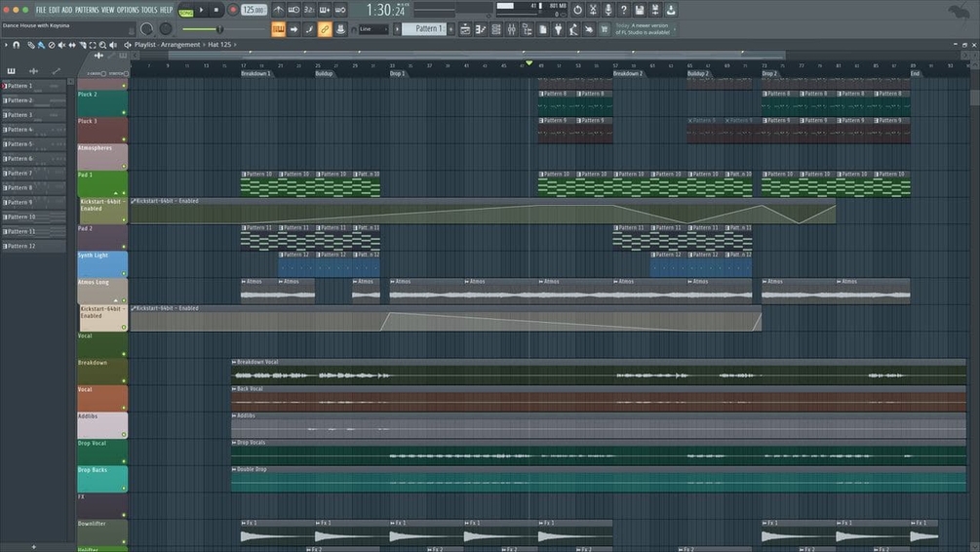Select the playlist Zoom magnifier tool
980x552 pixels.
click(103, 45)
